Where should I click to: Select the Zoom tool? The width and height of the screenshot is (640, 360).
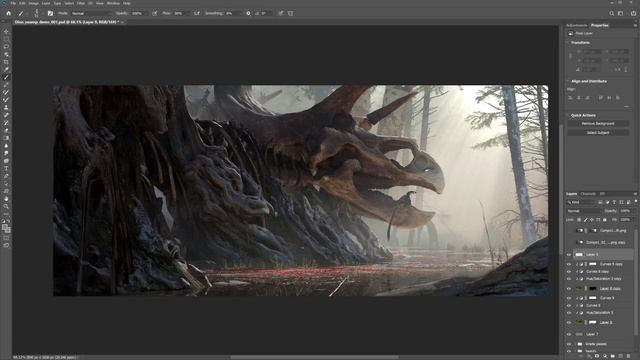pos(6,207)
